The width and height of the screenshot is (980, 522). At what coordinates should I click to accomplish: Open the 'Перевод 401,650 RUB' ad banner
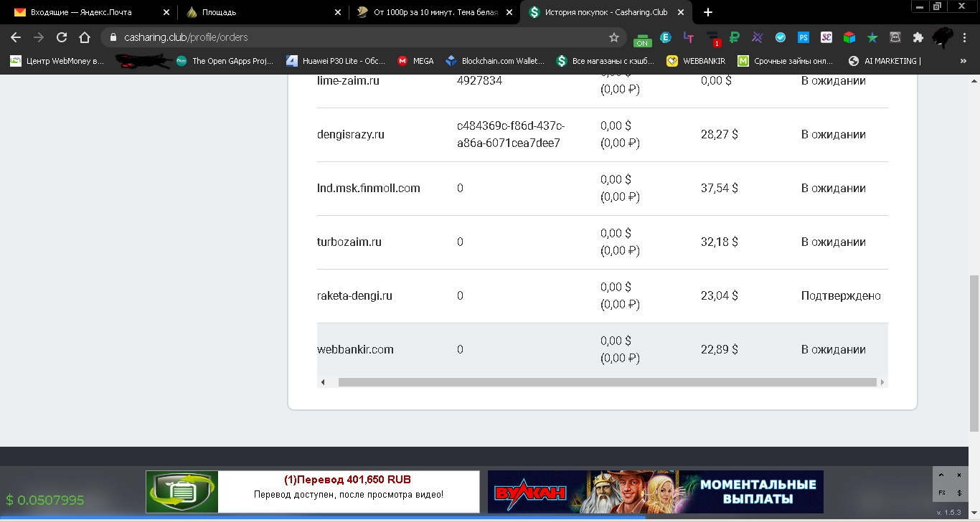pyautogui.click(x=312, y=492)
